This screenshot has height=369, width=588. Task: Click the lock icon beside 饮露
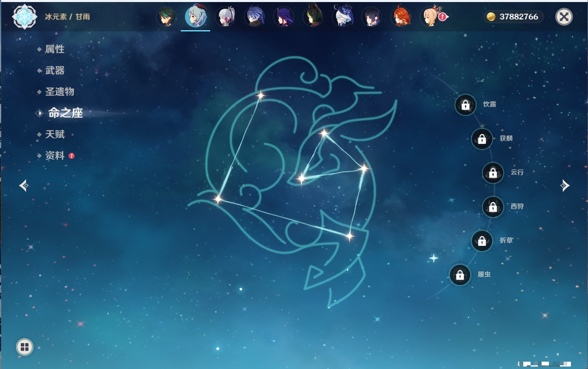tap(465, 105)
